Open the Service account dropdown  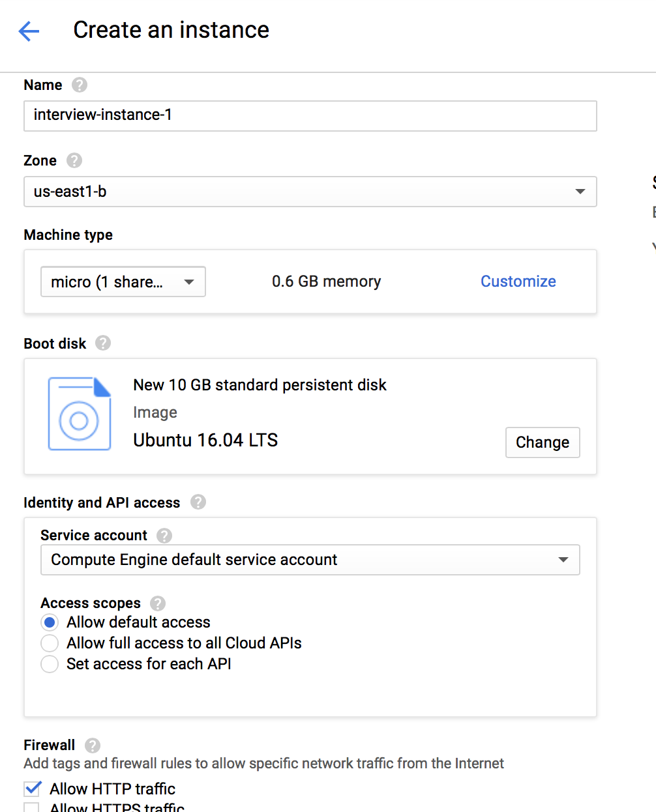pos(310,560)
